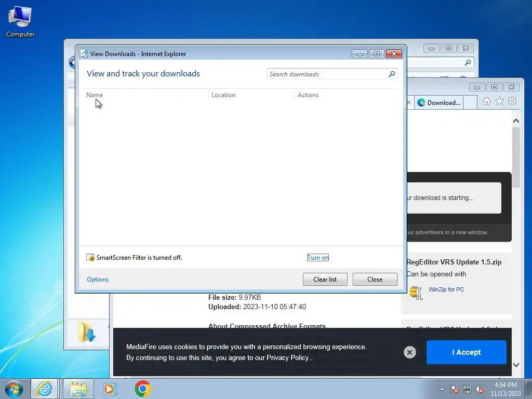Click the Show desktop strip
The width and height of the screenshot is (532, 399).
point(528,389)
